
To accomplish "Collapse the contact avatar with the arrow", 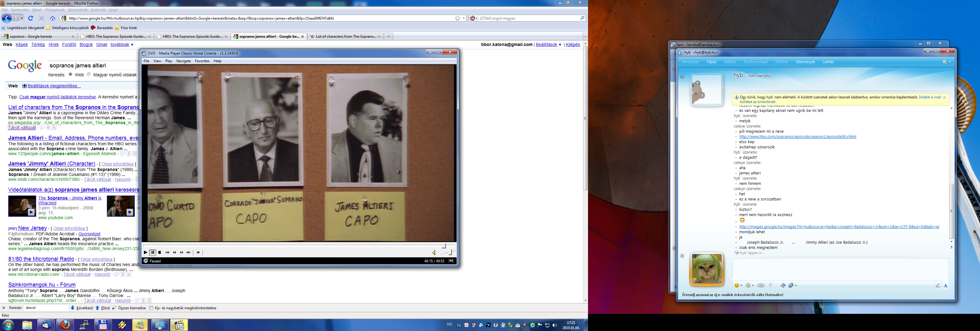I will click(x=682, y=76).
